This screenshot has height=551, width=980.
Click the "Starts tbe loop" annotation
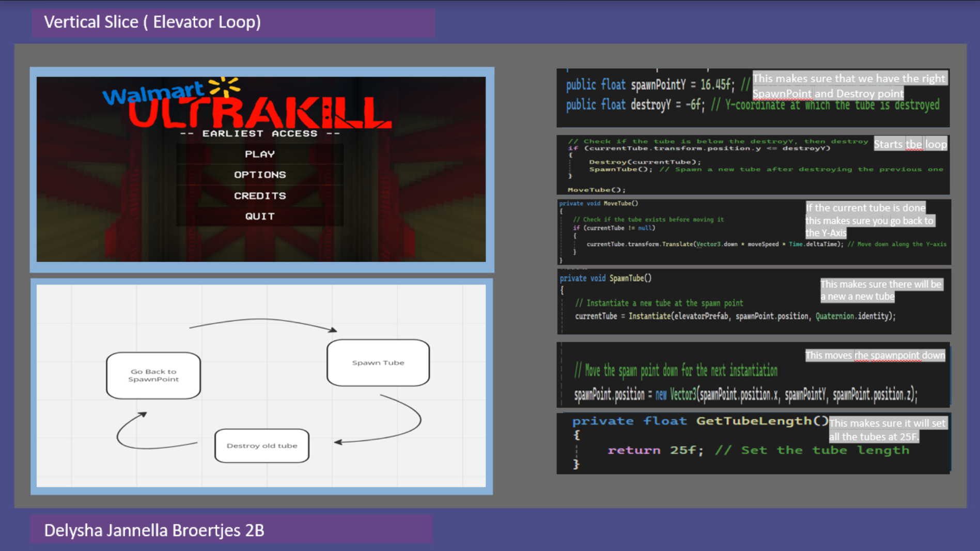tap(910, 144)
